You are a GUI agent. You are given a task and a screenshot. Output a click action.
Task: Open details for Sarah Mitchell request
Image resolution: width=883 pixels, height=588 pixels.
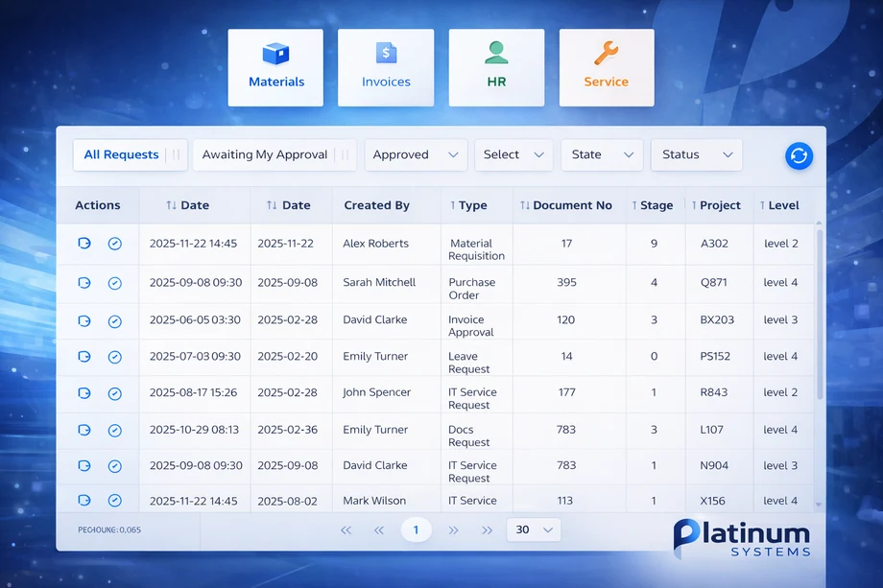(84, 282)
